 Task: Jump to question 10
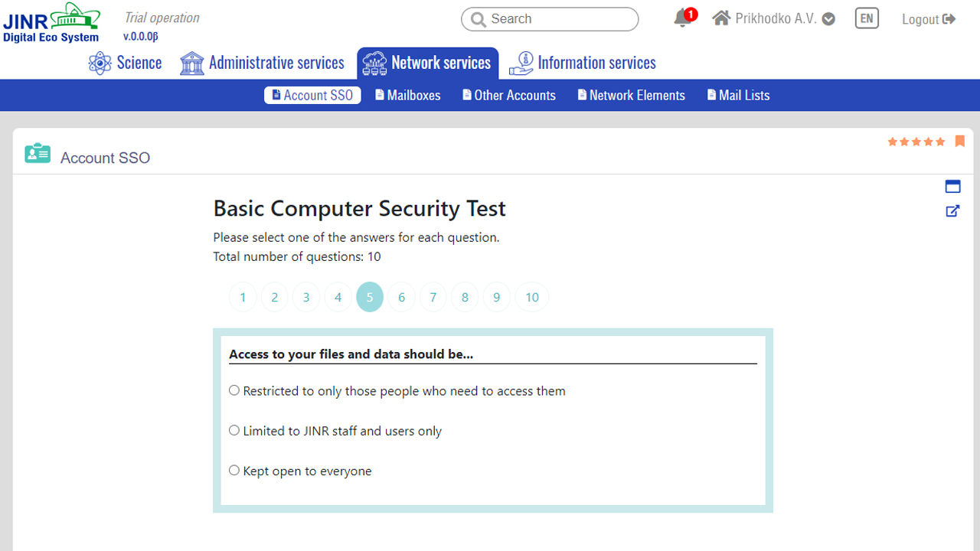tap(532, 297)
